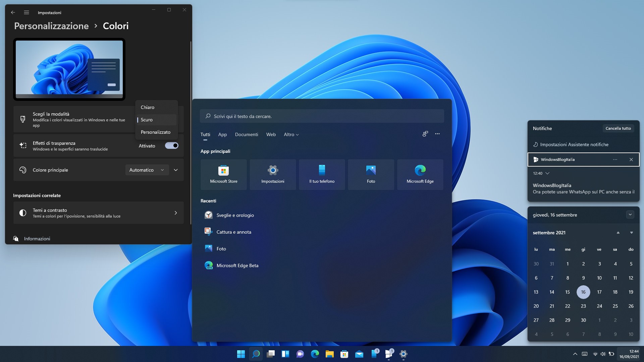Open File Explorer from the taskbar
This screenshot has width=644, height=362.
[x=330, y=354]
